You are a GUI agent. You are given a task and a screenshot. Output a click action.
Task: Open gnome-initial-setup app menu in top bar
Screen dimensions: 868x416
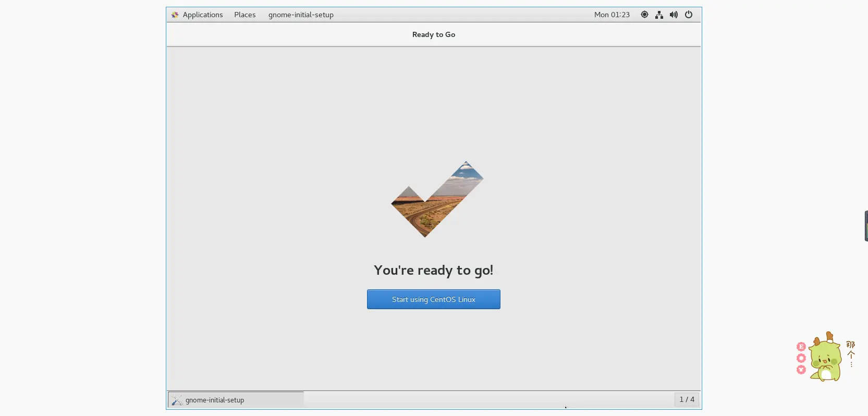click(301, 15)
